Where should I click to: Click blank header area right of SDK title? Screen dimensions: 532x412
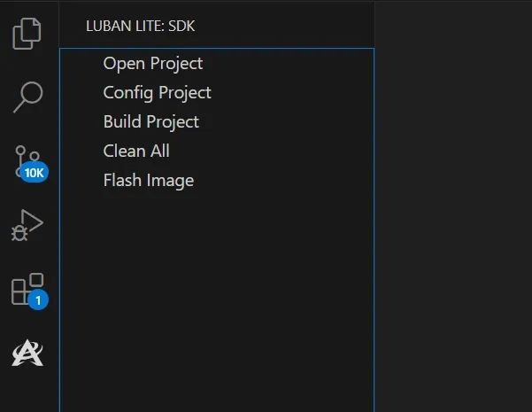tap(285, 27)
